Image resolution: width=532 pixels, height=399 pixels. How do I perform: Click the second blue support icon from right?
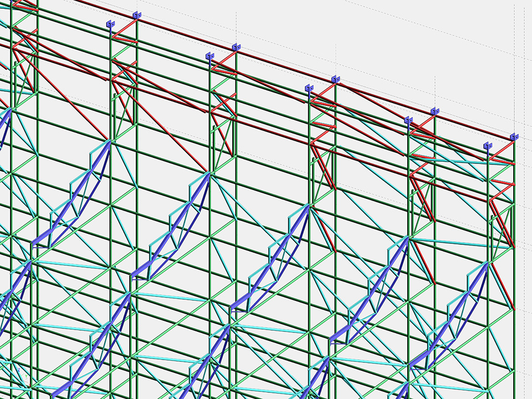coord(488,146)
